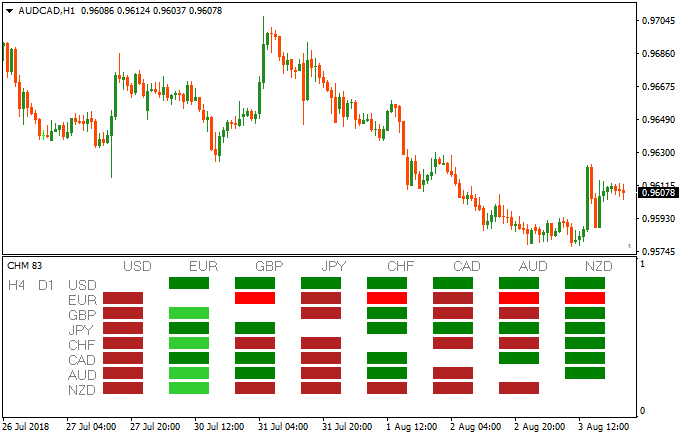Click the NZD column header
Screen dimensions: 679x438
599,266
